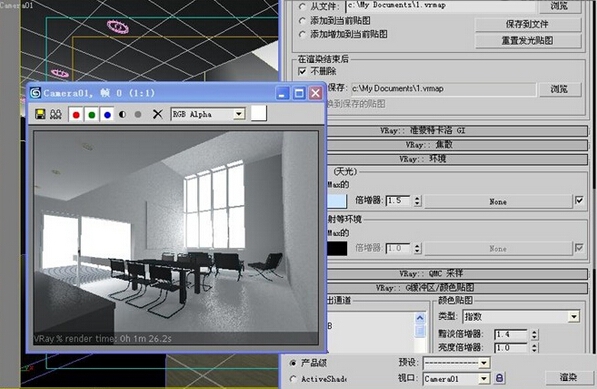597x389 pixels.
Task: Toggle the 不删除 checkbox
Action: [302, 71]
